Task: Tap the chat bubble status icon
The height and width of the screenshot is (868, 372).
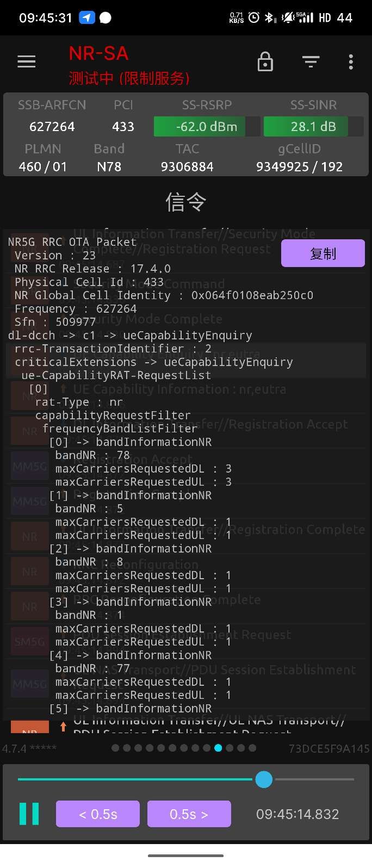Action: tap(106, 17)
